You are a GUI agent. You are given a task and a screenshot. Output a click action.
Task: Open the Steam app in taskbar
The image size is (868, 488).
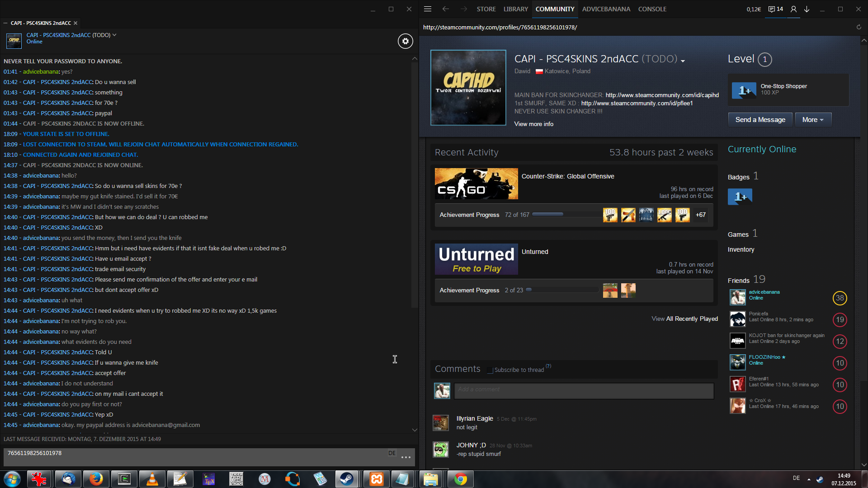point(347,479)
